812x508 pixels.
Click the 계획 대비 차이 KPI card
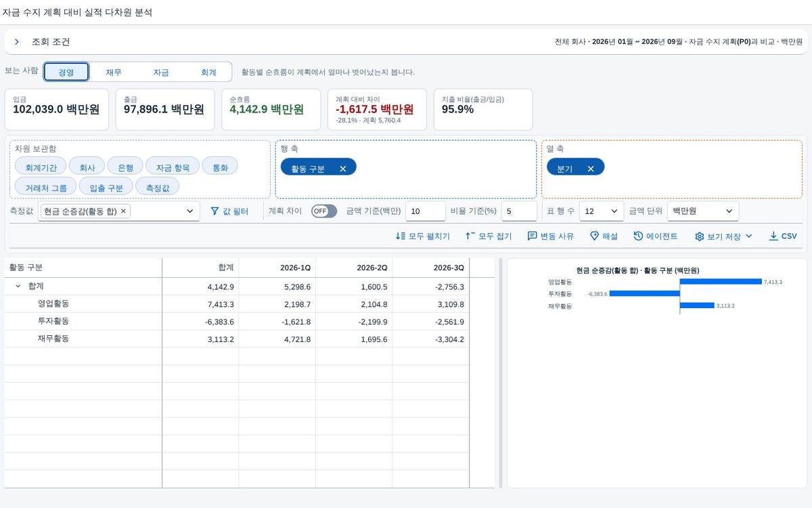click(x=377, y=109)
